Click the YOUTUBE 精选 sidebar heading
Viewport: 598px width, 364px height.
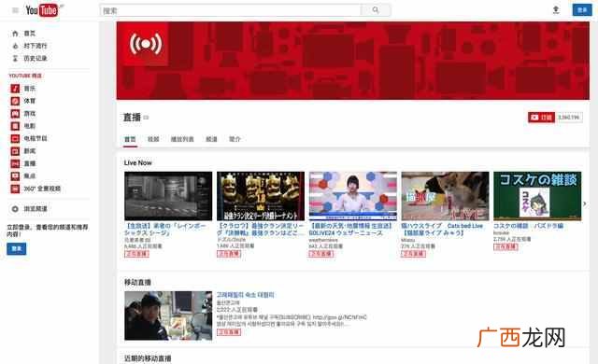tap(25, 76)
